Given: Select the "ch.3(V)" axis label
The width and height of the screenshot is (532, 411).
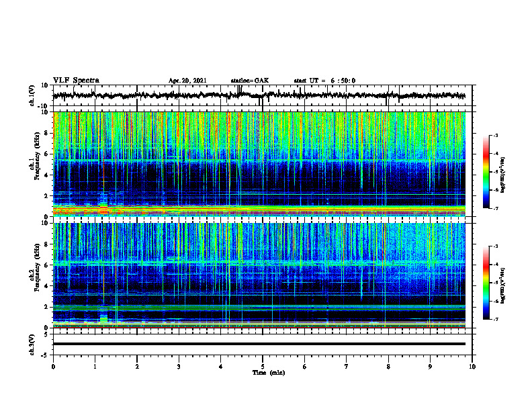Looking at the screenshot, I should 32,345.
